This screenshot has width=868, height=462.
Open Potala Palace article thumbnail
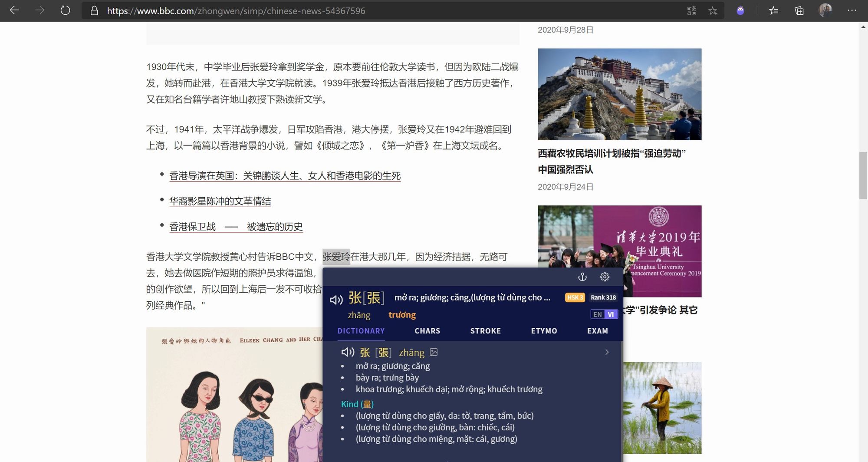620,94
